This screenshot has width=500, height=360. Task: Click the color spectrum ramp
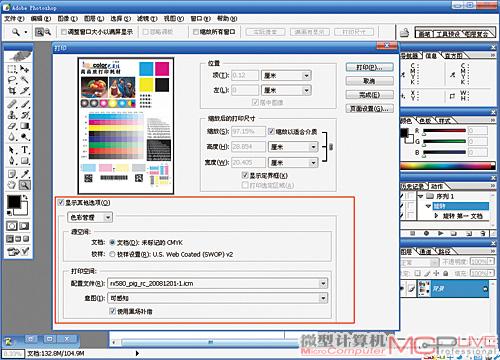pos(447,166)
